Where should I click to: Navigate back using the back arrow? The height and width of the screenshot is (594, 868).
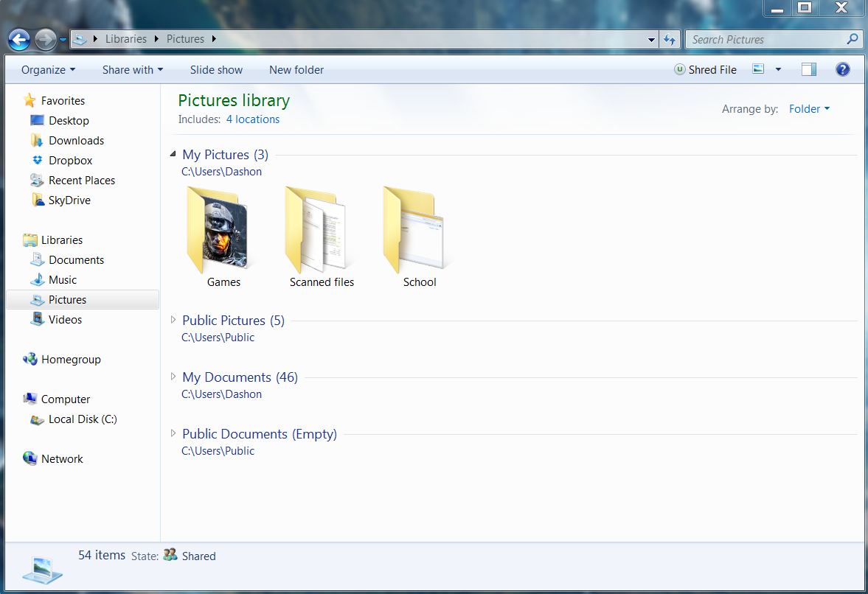pyautogui.click(x=18, y=39)
